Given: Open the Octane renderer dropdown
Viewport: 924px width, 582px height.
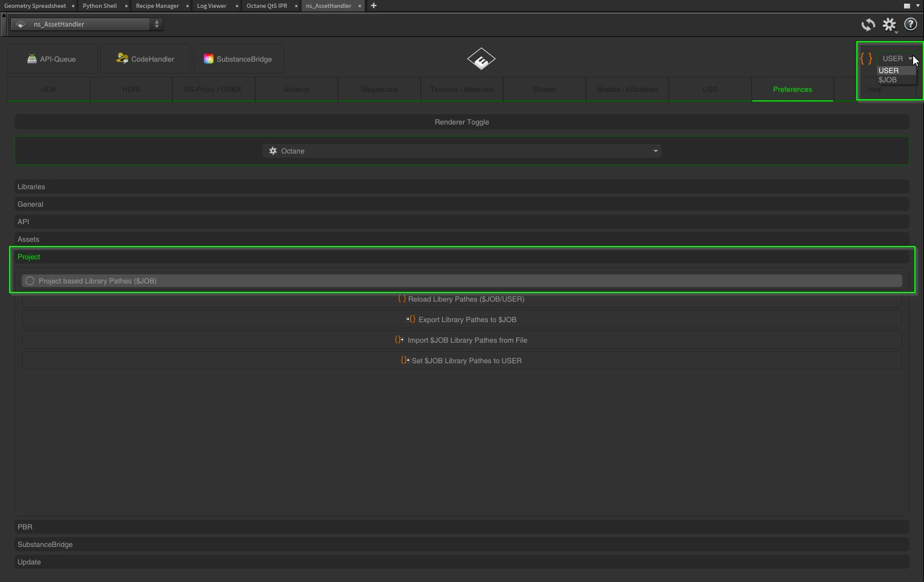Looking at the screenshot, I should tap(462, 151).
